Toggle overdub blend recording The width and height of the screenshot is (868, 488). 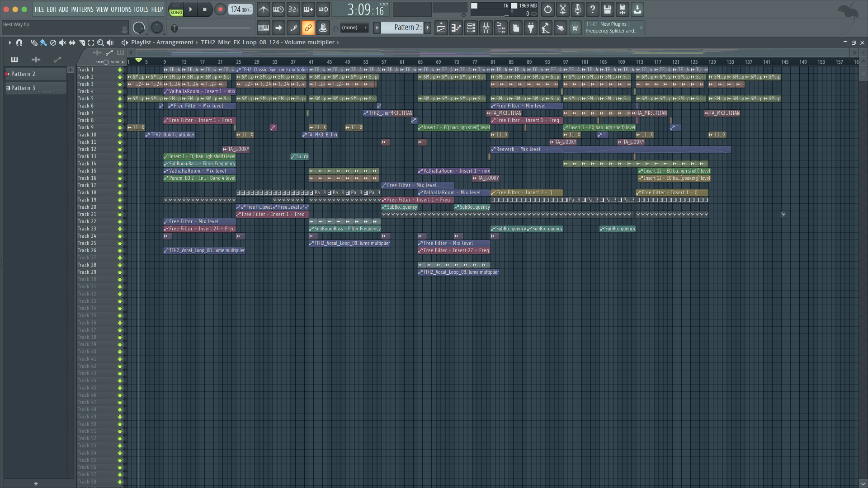click(x=308, y=9)
